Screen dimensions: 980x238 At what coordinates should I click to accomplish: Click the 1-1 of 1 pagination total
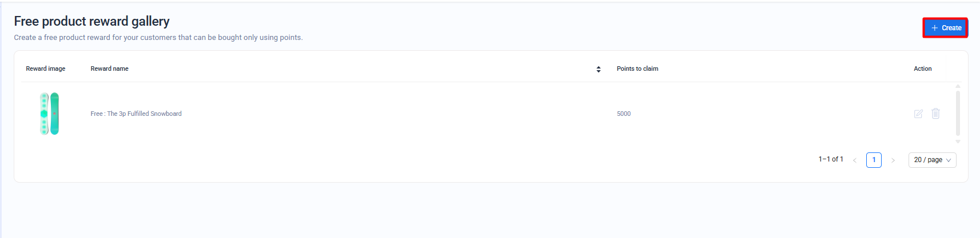click(x=830, y=159)
